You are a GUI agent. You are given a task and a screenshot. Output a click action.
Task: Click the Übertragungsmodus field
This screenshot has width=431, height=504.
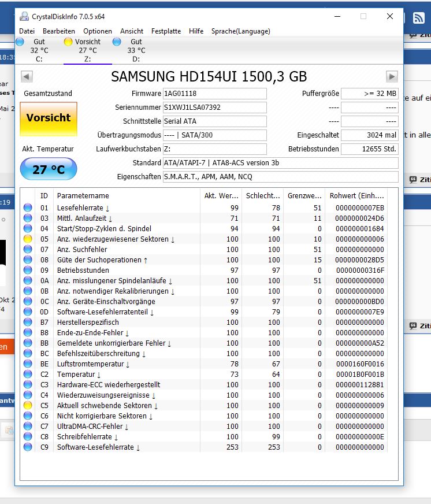click(215, 135)
